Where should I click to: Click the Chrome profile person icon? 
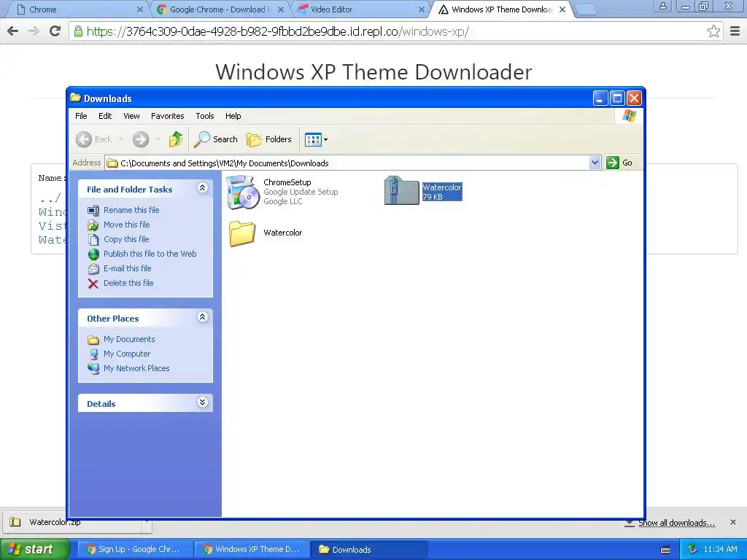tap(662, 6)
